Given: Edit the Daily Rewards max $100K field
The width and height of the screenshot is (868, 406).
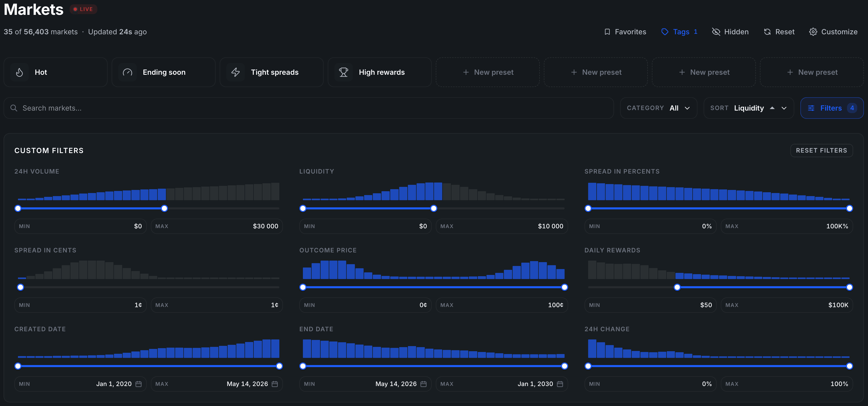Looking at the screenshot, I should (x=787, y=305).
